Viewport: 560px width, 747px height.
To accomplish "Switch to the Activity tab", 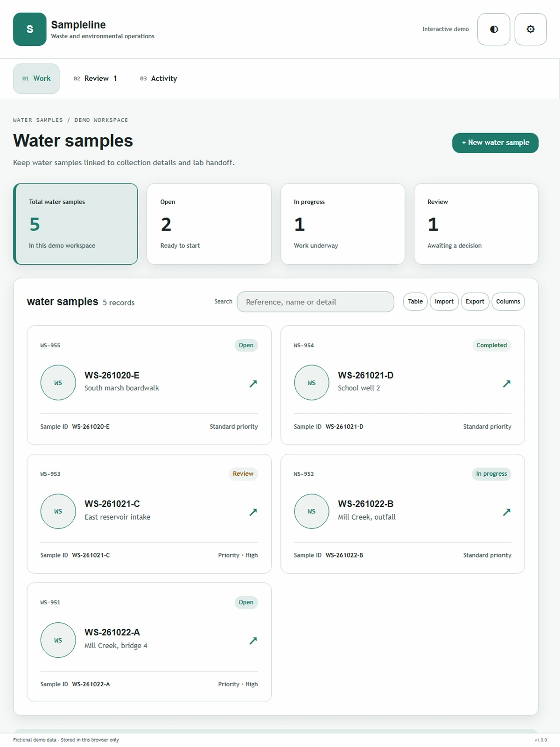I will tap(159, 78).
